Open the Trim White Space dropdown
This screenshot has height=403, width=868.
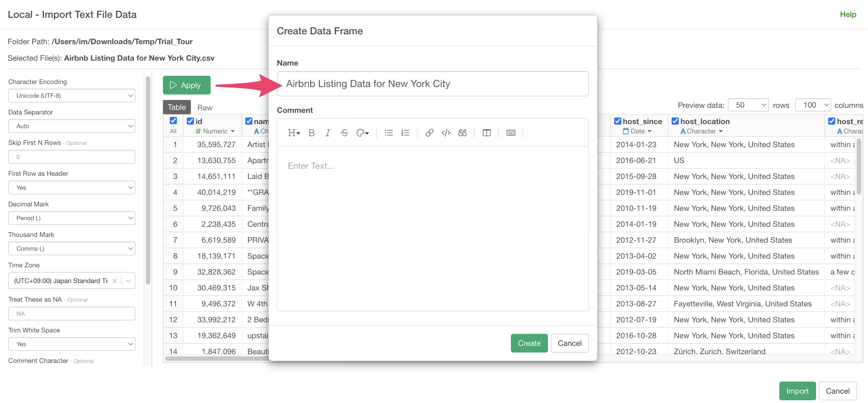click(x=72, y=344)
